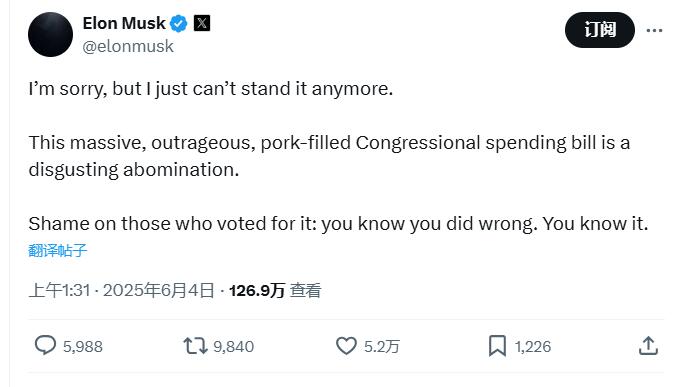Open the share upload arrow icon
Screen dimensions: 674x387
tap(648, 346)
